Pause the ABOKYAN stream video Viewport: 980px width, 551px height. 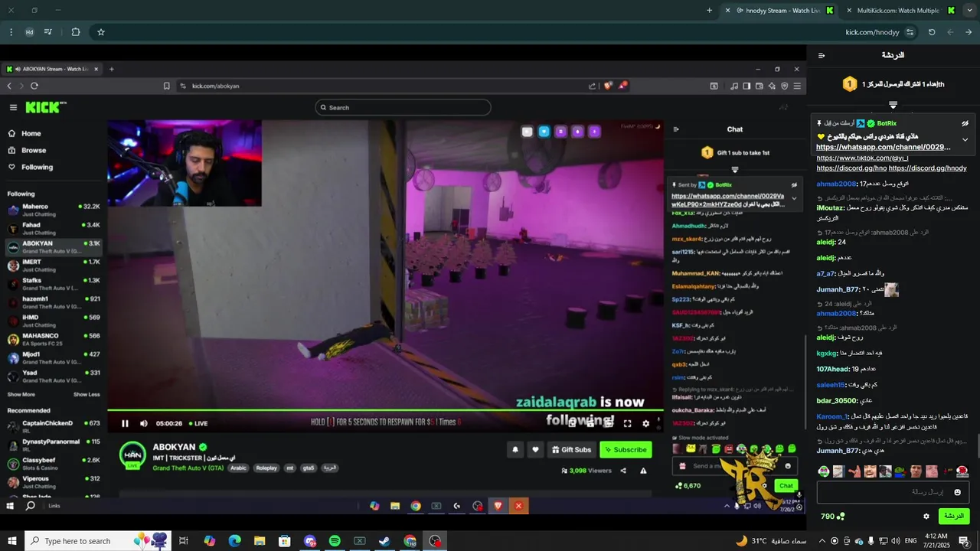(x=125, y=423)
